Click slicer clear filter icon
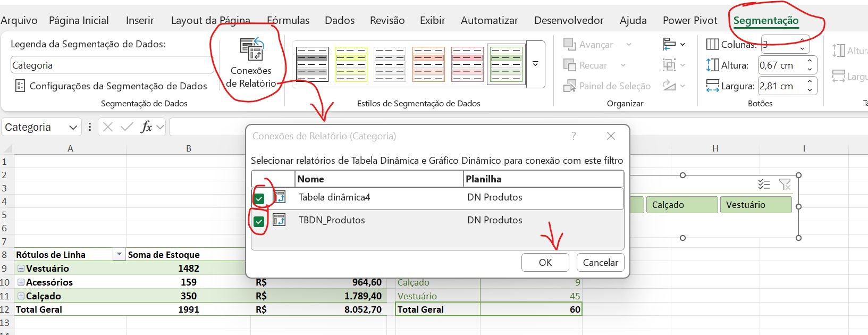868x335 pixels. point(785,184)
